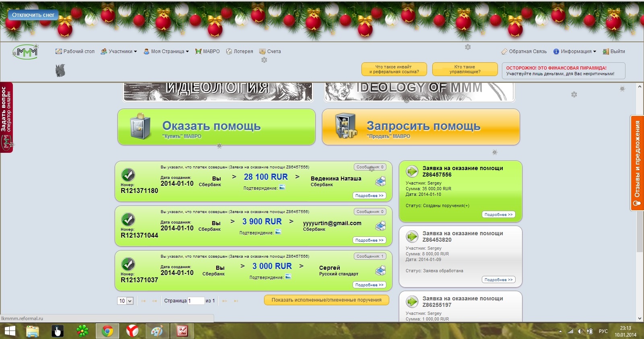
Task: Go to first page pagination arrow
Action: [x=144, y=301]
